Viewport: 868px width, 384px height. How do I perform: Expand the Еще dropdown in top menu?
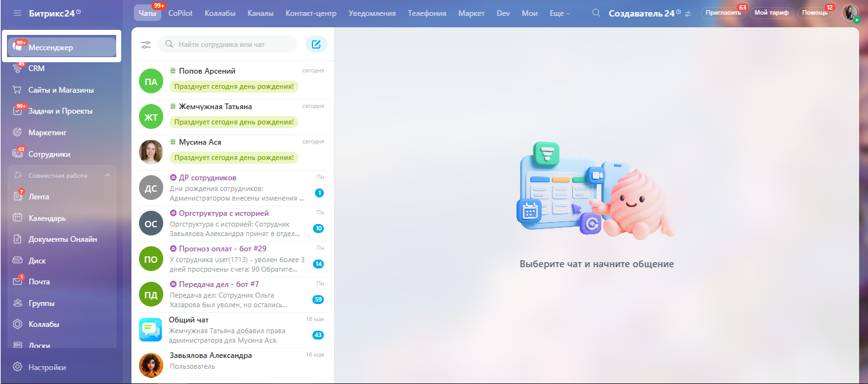pos(559,13)
